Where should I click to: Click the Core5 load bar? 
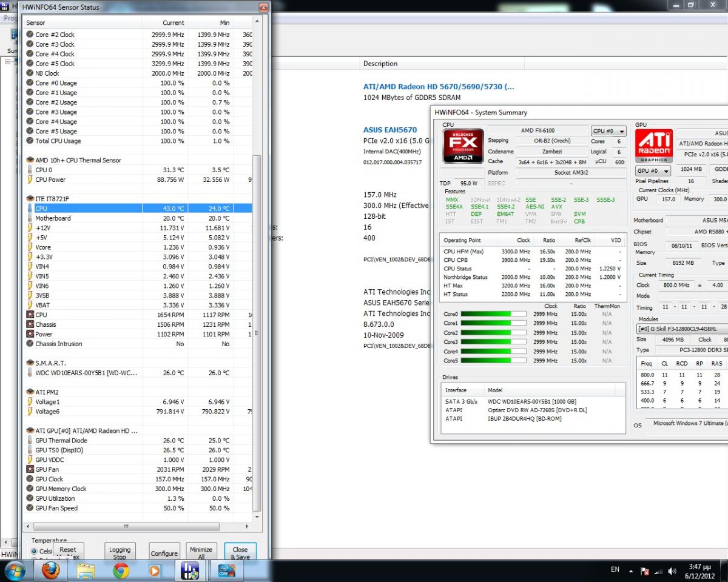(494, 361)
